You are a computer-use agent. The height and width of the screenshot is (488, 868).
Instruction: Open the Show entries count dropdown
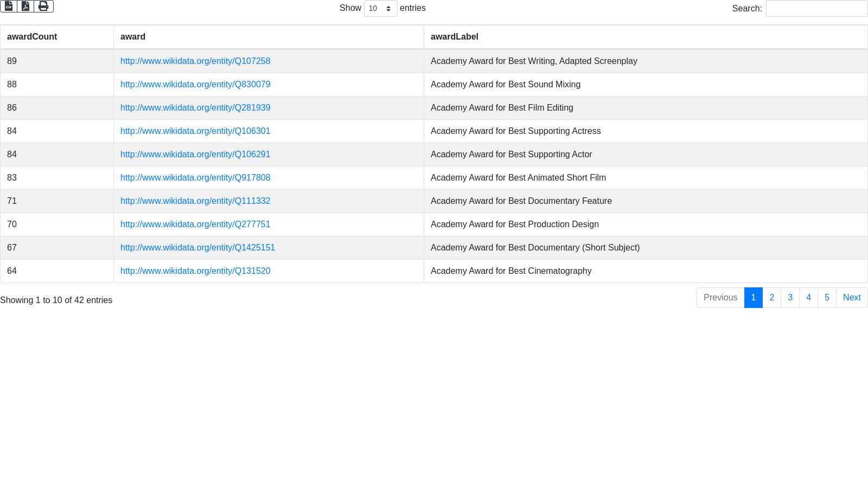380,8
